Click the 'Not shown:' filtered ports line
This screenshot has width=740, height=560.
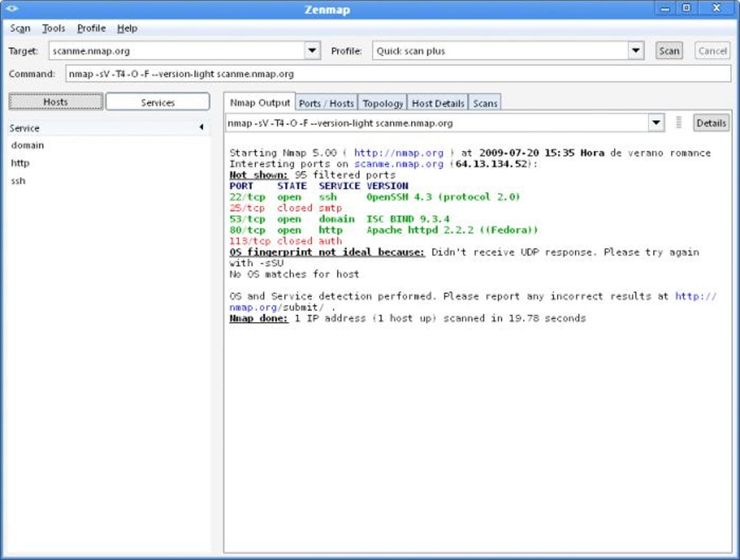pyautogui.click(x=313, y=175)
